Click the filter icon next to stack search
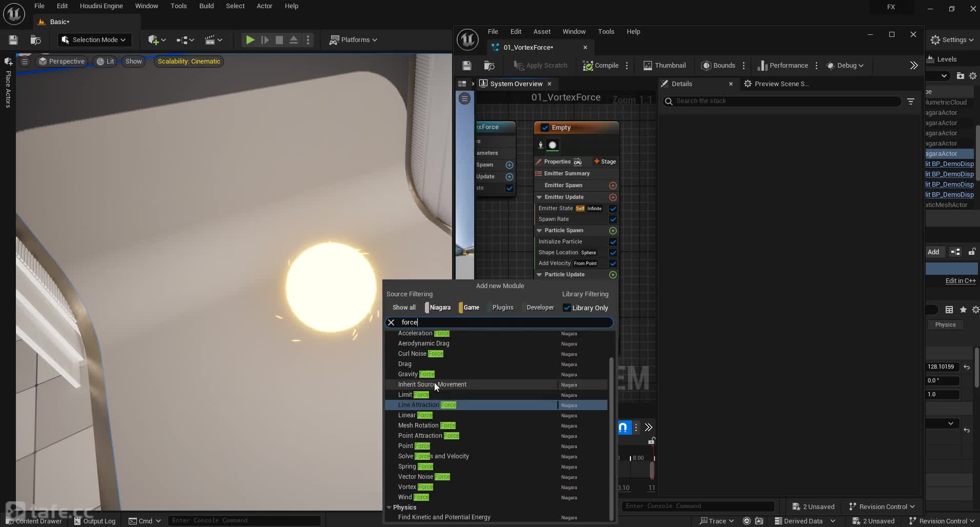Viewport: 980px width, 527px height. coord(911,102)
